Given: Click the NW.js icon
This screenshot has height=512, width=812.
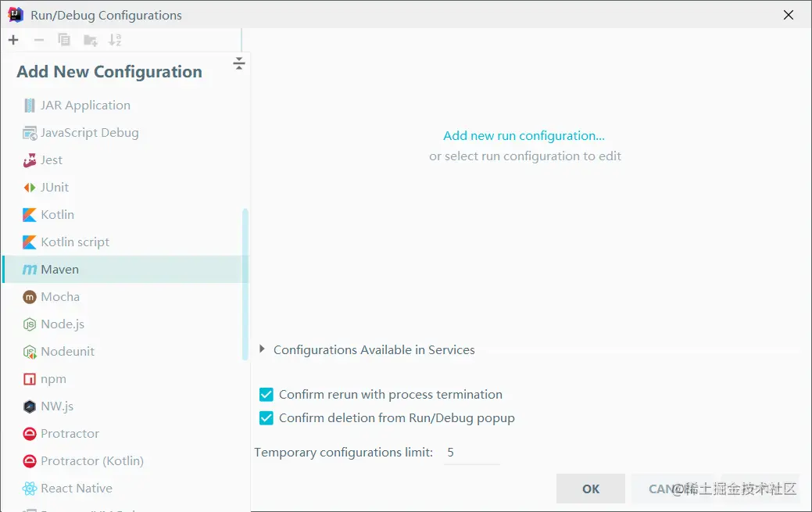Looking at the screenshot, I should pyautogui.click(x=30, y=406).
